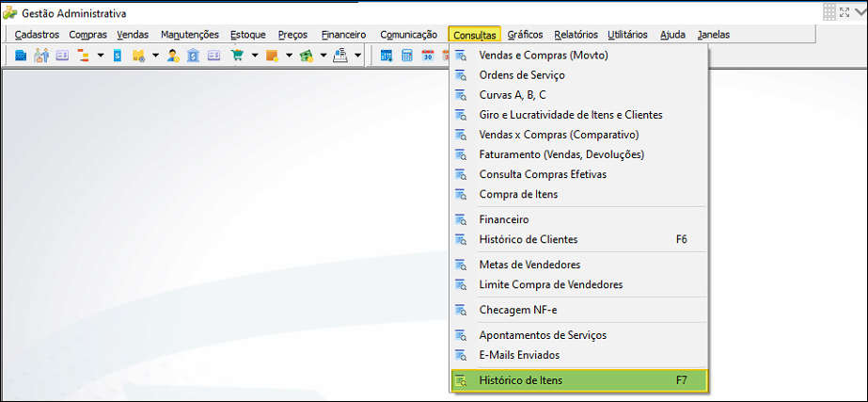868x402 pixels.
Task: Click the two-people icon in toolbar
Action: 41,56
